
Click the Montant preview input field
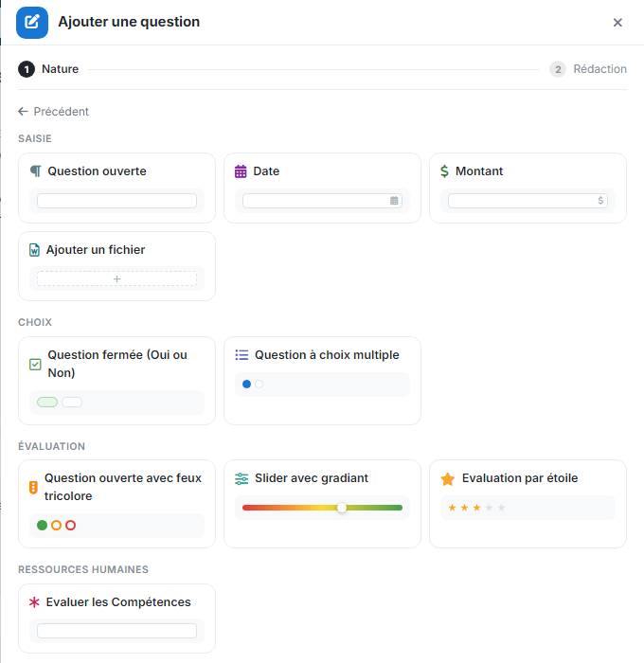tap(528, 201)
